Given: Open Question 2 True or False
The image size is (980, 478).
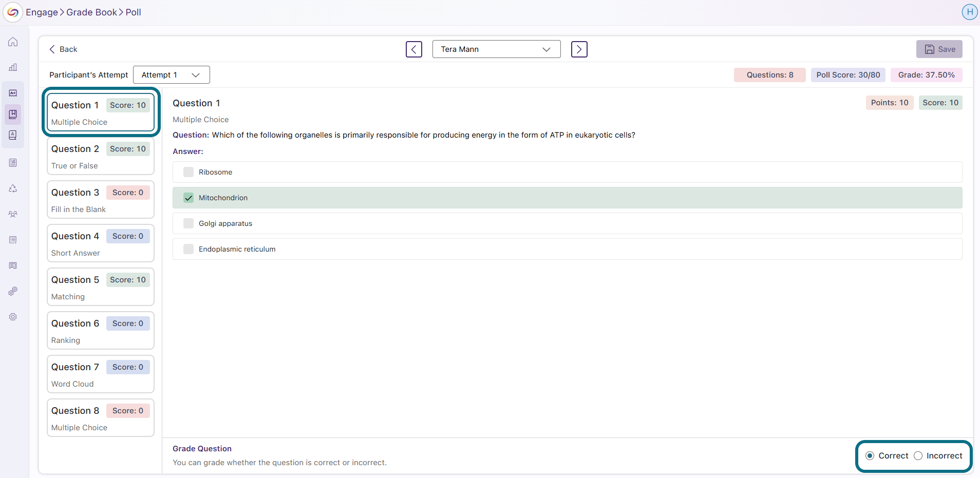Looking at the screenshot, I should 101,156.
